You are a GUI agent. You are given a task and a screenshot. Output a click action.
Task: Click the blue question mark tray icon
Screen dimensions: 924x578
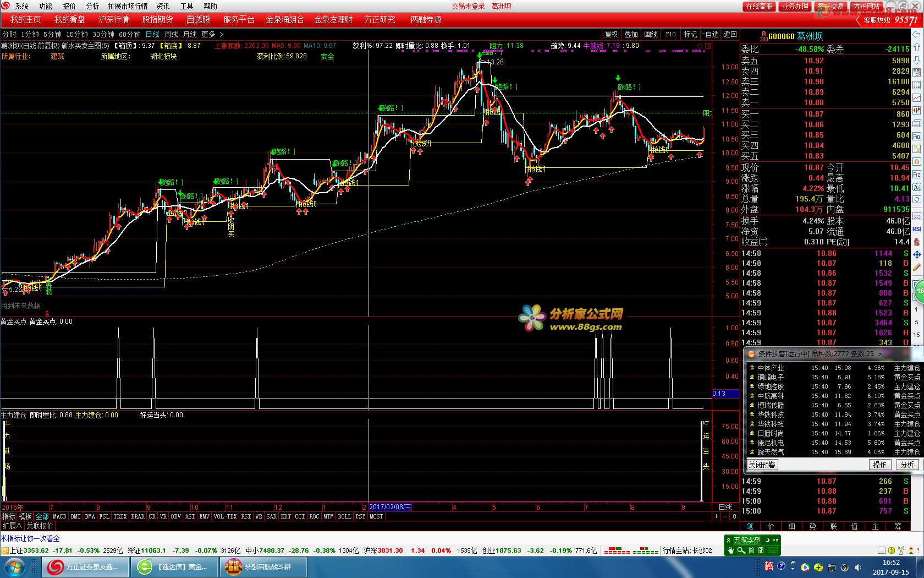point(781,566)
